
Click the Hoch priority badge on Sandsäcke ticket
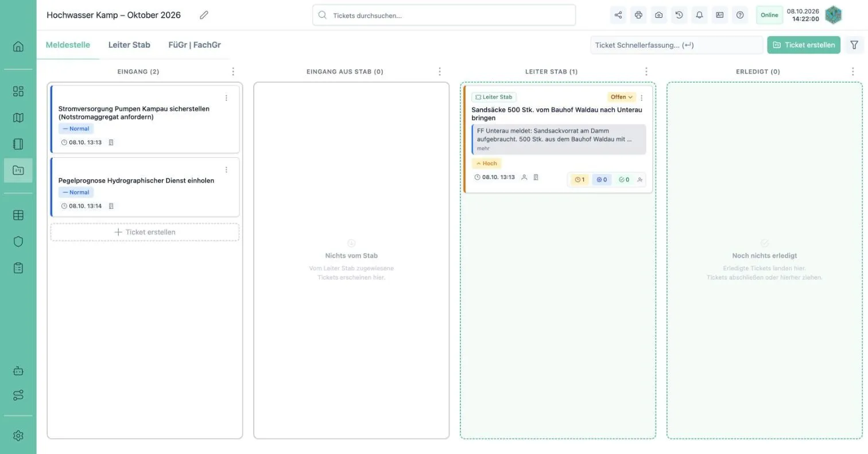pyautogui.click(x=486, y=164)
